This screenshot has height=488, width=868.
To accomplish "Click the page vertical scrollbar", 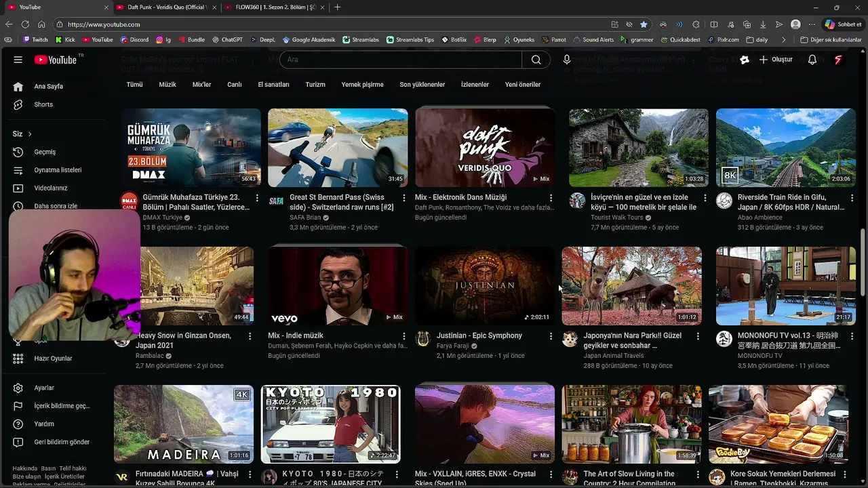I will [x=863, y=261].
